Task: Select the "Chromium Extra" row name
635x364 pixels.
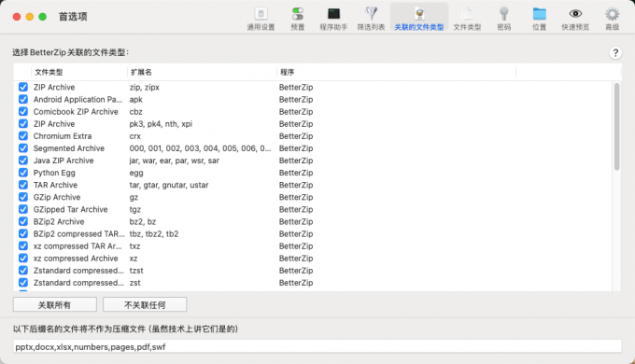Action: (63, 135)
